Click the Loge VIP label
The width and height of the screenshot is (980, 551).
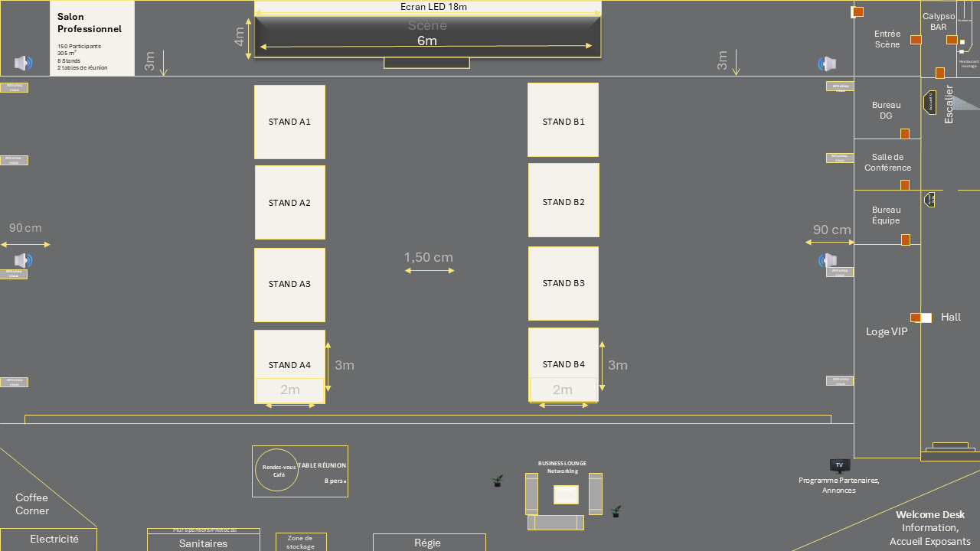pyautogui.click(x=887, y=332)
